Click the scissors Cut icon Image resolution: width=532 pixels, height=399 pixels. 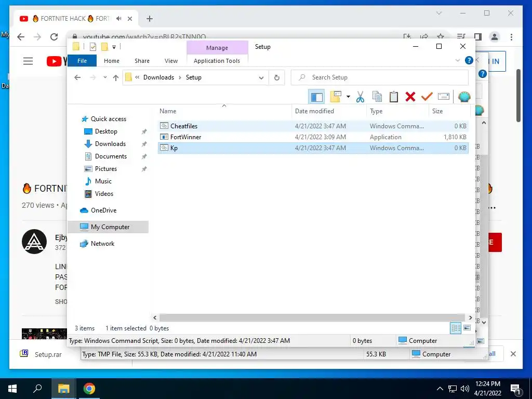(360, 97)
